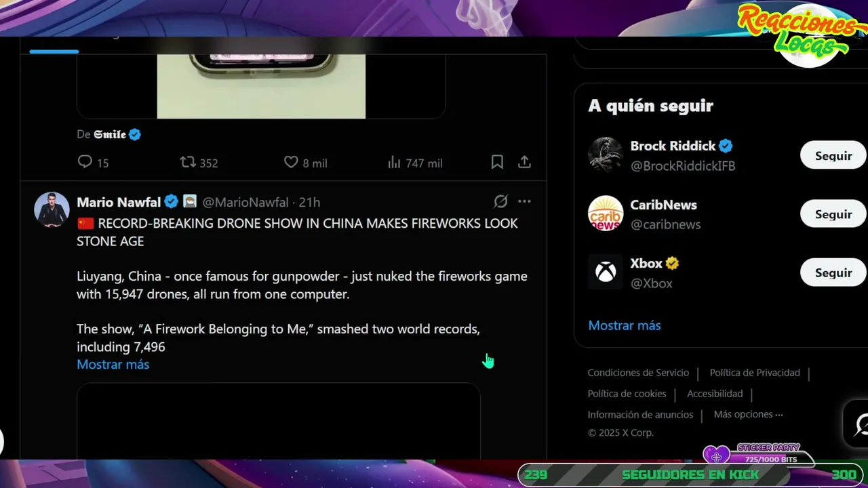
Task: Click Grok icon on Mario Nawfal post
Action: click(500, 201)
